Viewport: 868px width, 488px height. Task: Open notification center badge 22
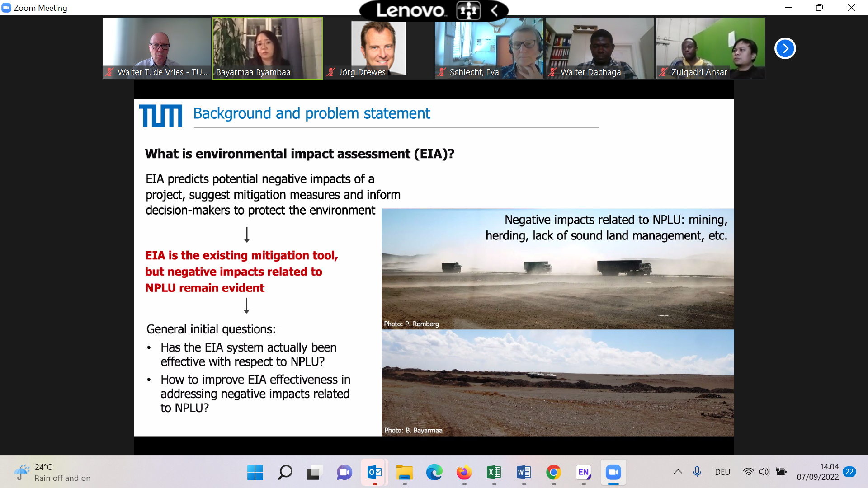click(849, 472)
